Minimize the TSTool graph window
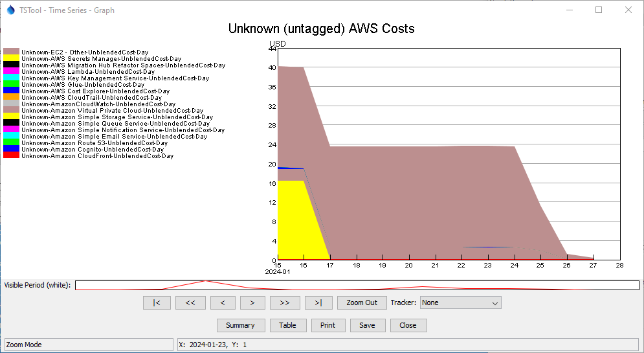The height and width of the screenshot is (353, 644). click(570, 10)
